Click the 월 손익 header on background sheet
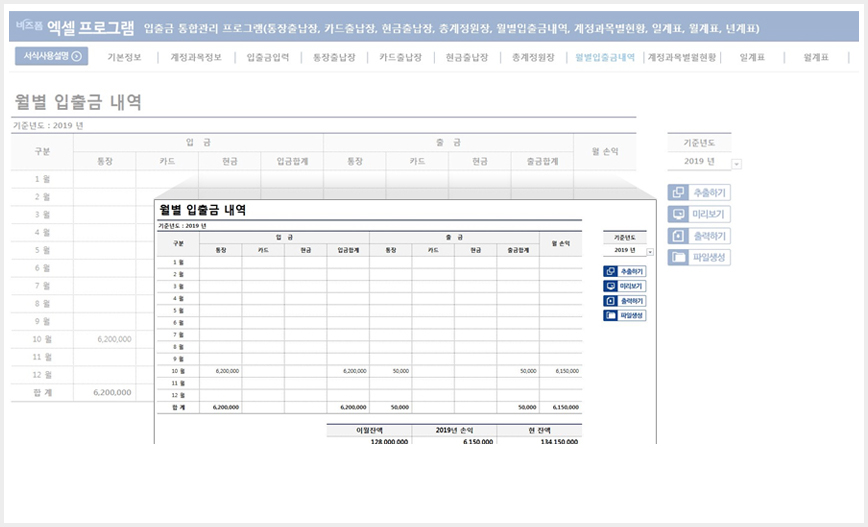The image size is (868, 527). (x=605, y=152)
